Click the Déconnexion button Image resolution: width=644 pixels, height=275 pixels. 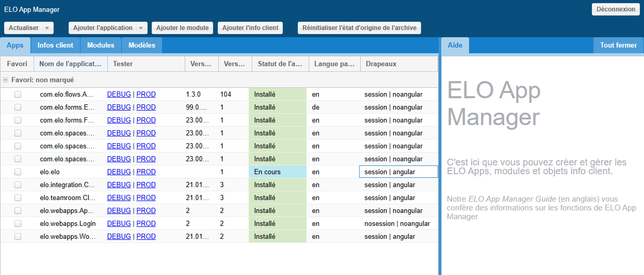[x=616, y=9]
